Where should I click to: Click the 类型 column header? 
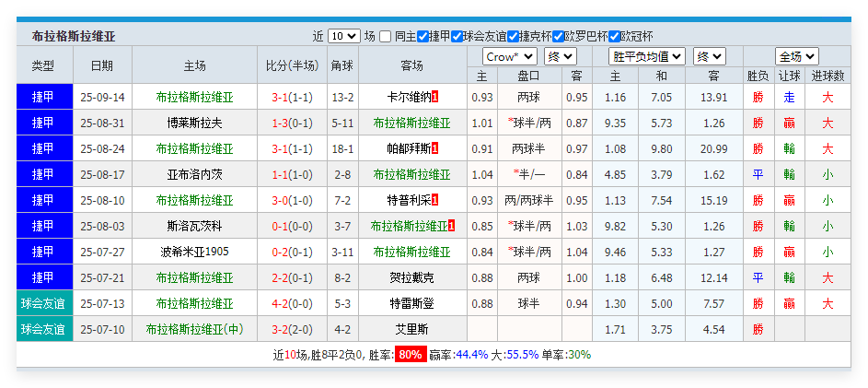pyautogui.click(x=43, y=65)
